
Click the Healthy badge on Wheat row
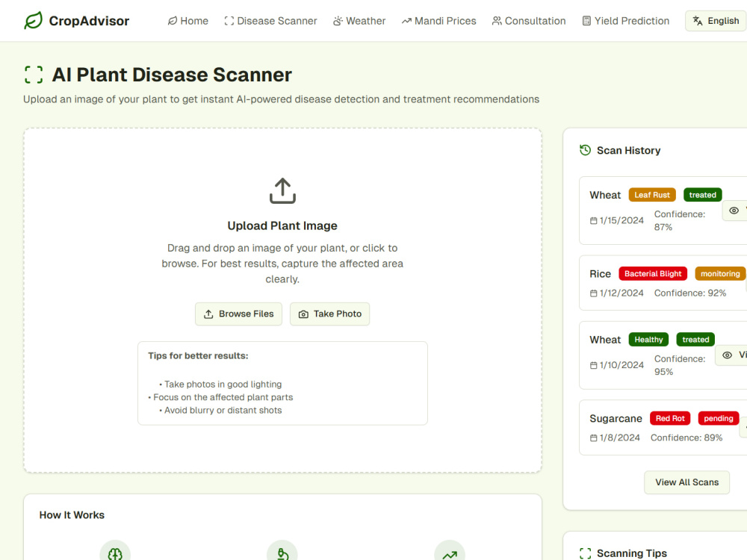click(x=649, y=340)
